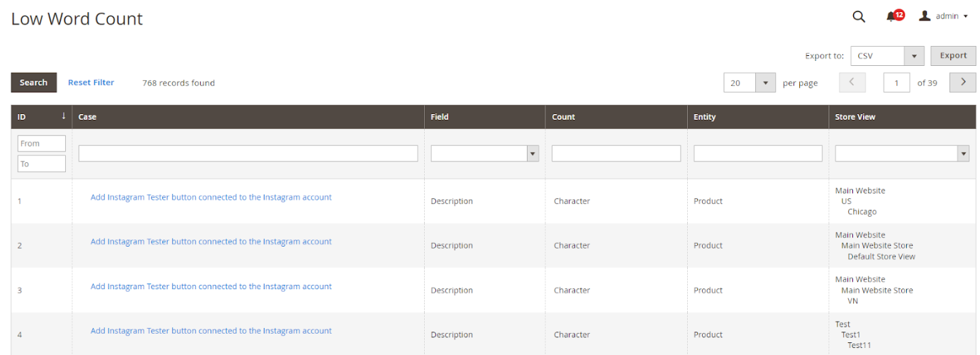980x355 pixels.
Task: Open the case link in row 1
Action: click(x=211, y=198)
